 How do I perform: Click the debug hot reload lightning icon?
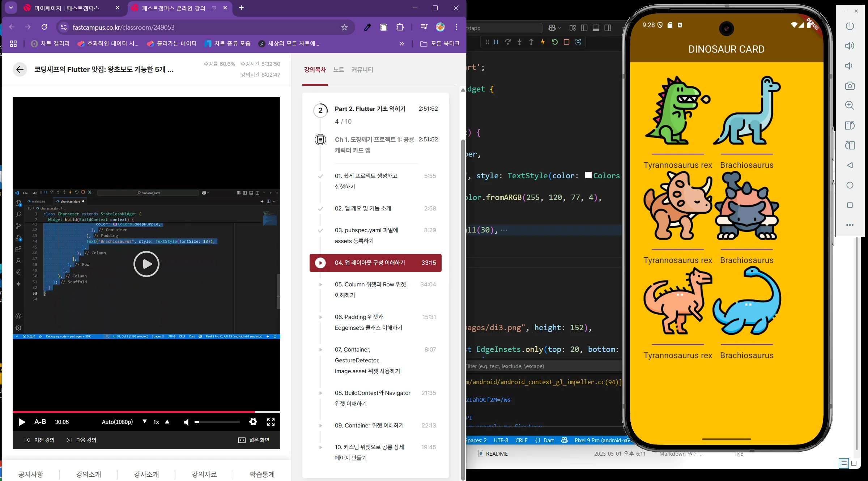[x=543, y=42]
